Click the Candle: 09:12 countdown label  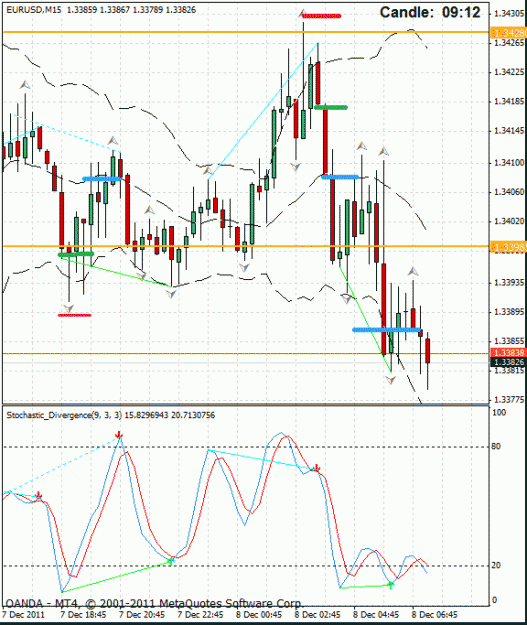(430, 12)
